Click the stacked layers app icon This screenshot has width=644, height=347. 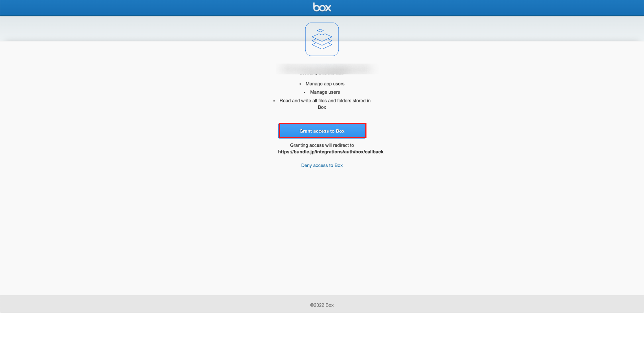[x=322, y=39]
